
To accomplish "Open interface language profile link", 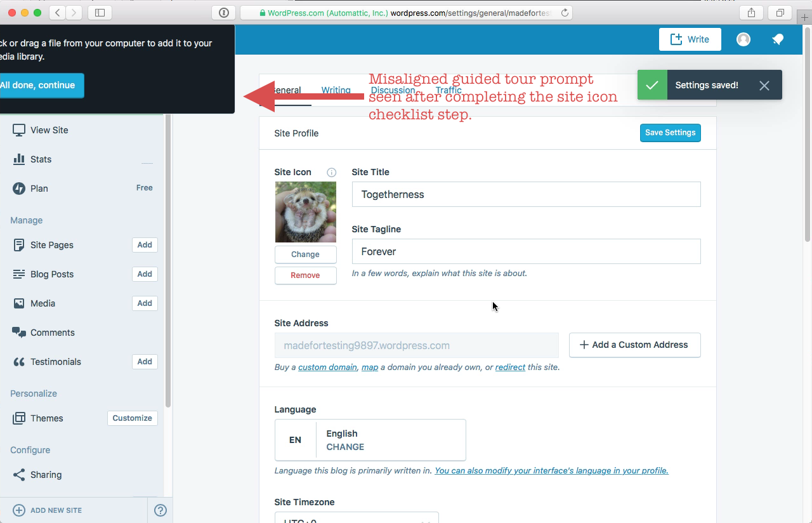I will (x=551, y=470).
